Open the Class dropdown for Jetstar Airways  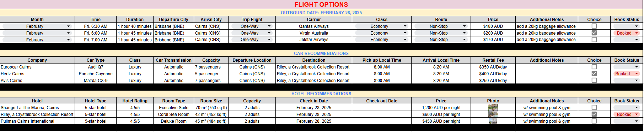381,40
